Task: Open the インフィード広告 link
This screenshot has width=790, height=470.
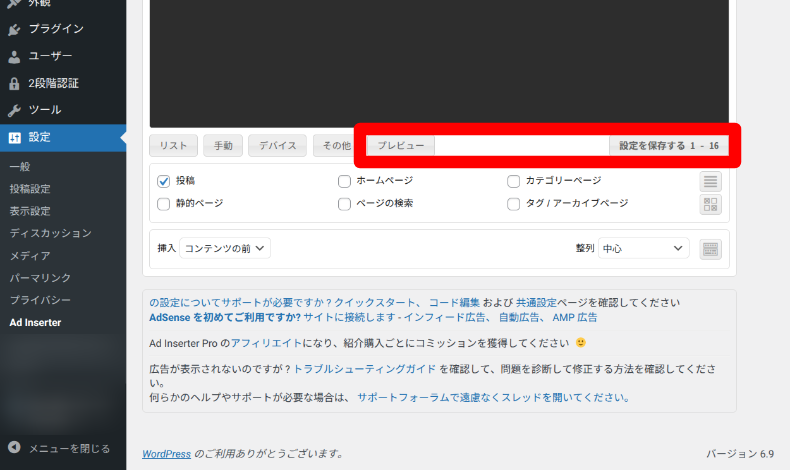Action: 444,318
